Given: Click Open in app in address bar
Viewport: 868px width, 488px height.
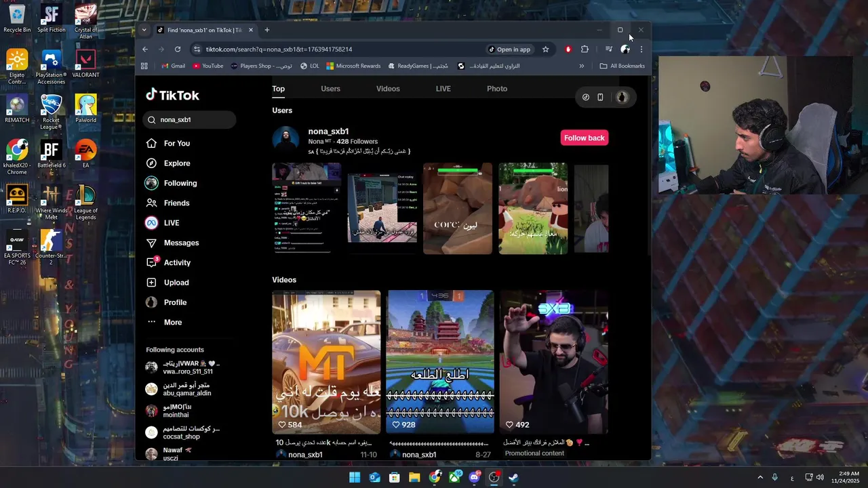Looking at the screenshot, I should click(509, 49).
